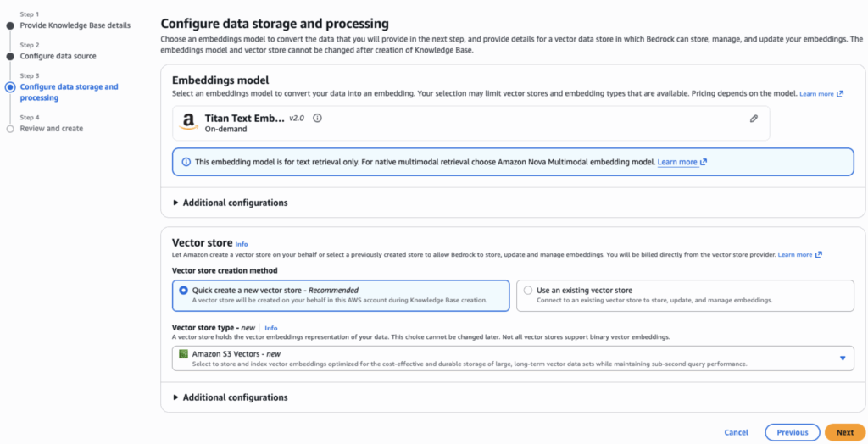
Task: Click the Step 3 active circle indicator
Action: (10, 86)
